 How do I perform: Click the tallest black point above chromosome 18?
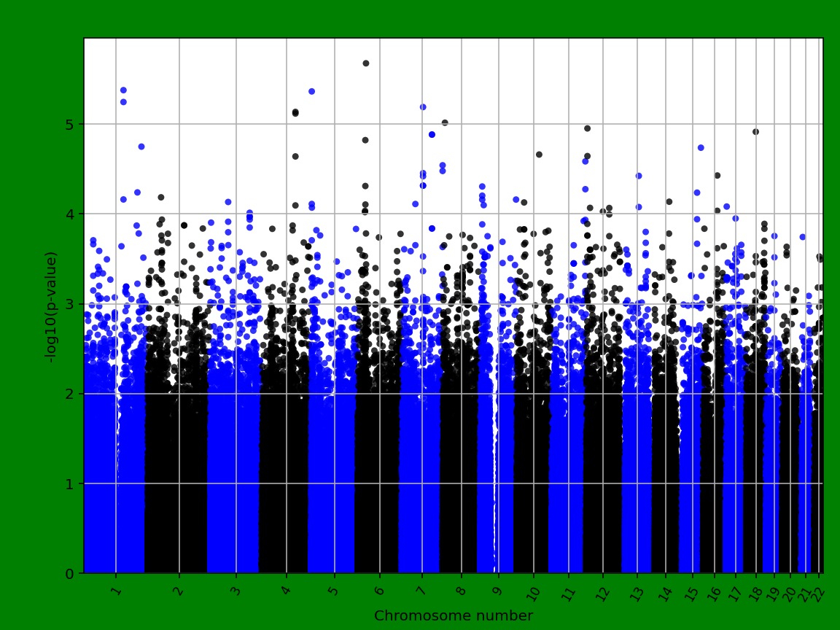click(754, 132)
